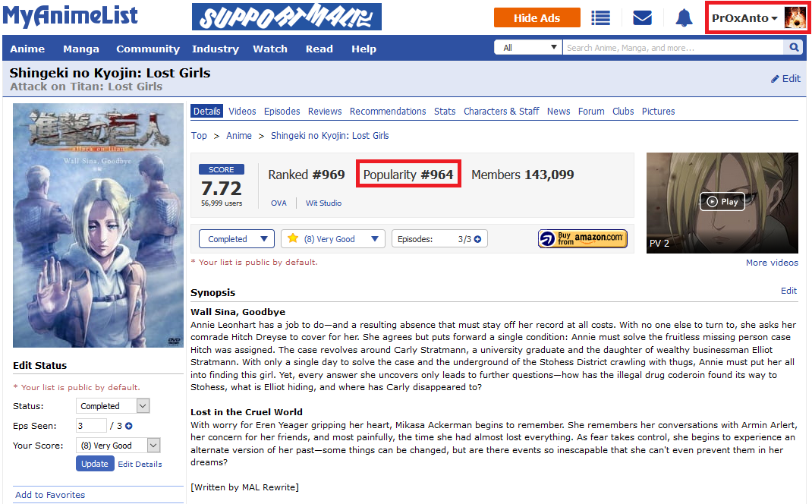
Task: Click the Update button
Action: (95, 464)
